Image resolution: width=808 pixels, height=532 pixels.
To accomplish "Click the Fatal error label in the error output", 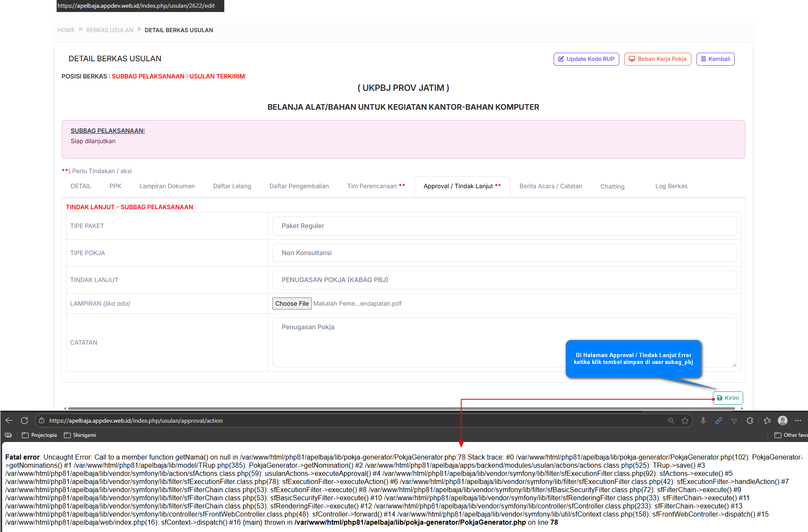I will [22, 457].
